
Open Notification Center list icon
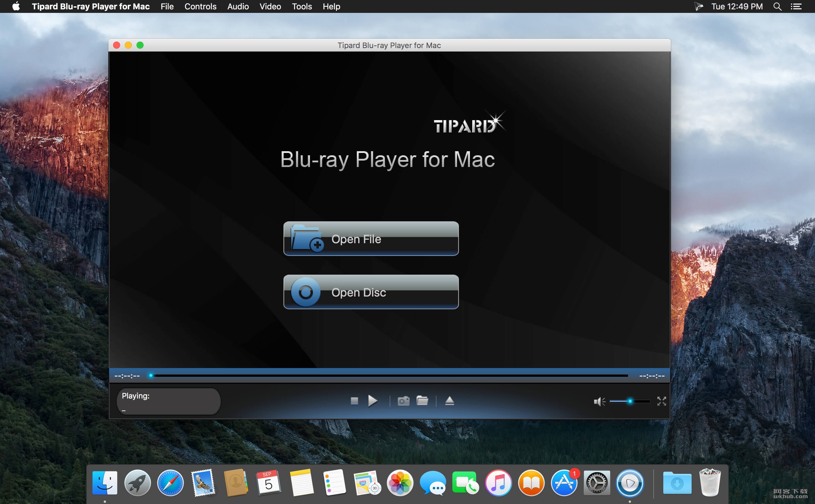coord(796,6)
